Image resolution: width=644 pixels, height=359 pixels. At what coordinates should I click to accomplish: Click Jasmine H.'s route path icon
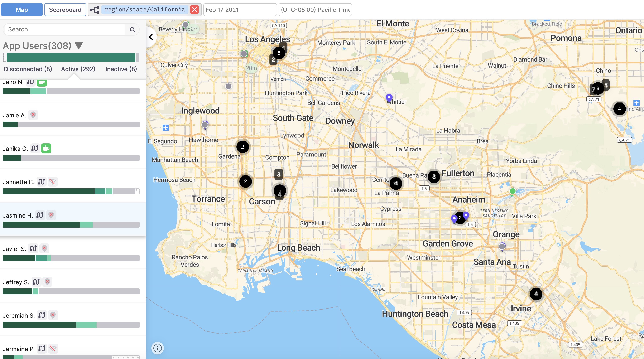pos(40,215)
